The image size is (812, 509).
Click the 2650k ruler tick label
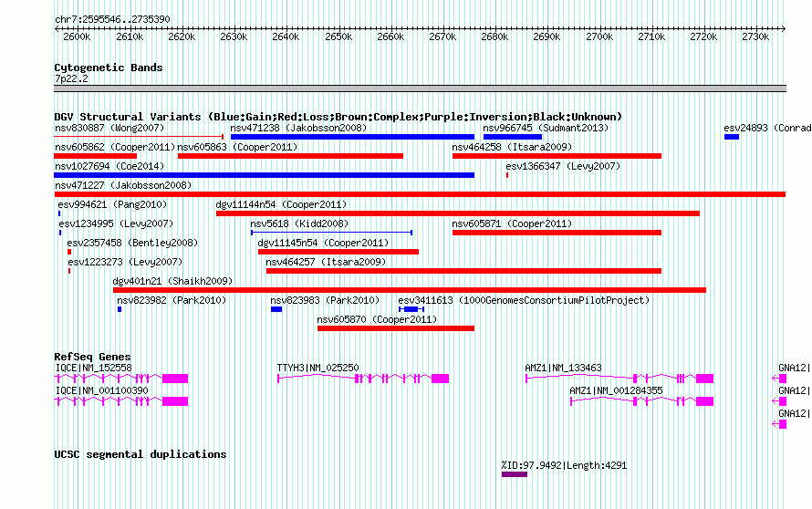tap(338, 37)
